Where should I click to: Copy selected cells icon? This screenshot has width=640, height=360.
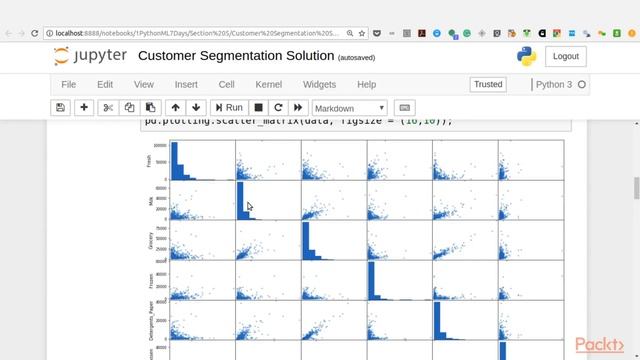point(129,108)
